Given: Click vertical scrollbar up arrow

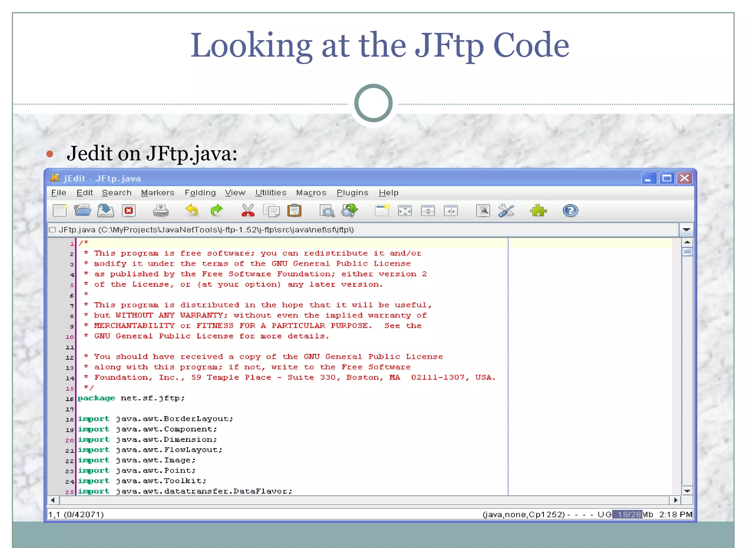Looking at the screenshot, I should (687, 242).
